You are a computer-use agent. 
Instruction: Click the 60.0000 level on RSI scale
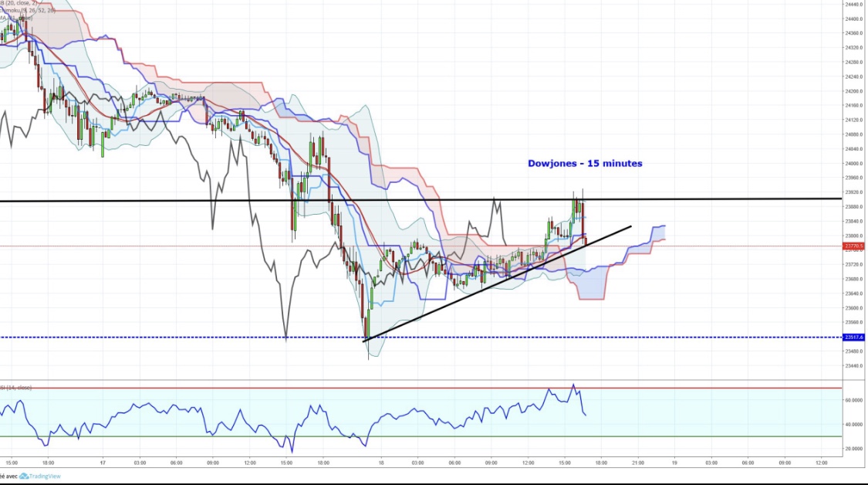pos(853,400)
